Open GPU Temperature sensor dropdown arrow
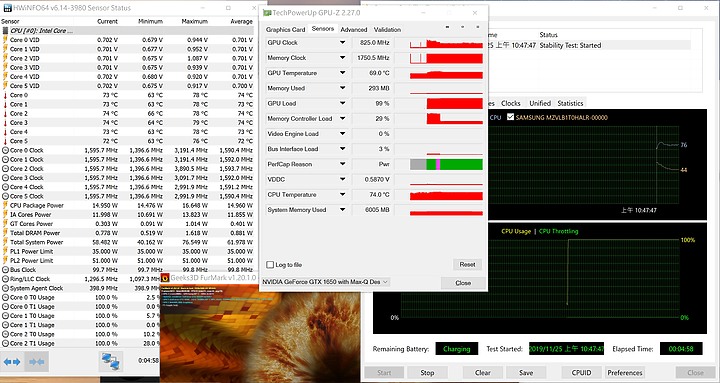 (x=342, y=73)
